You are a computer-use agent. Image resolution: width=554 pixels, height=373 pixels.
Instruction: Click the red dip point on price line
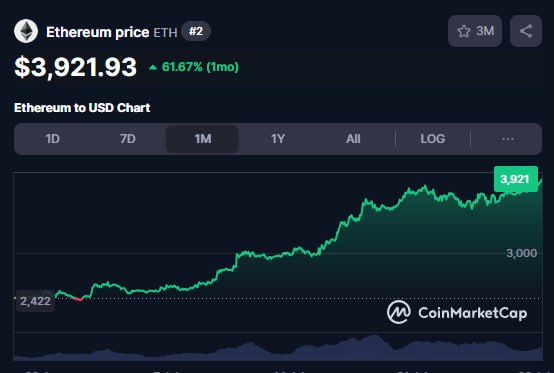pos(79,300)
